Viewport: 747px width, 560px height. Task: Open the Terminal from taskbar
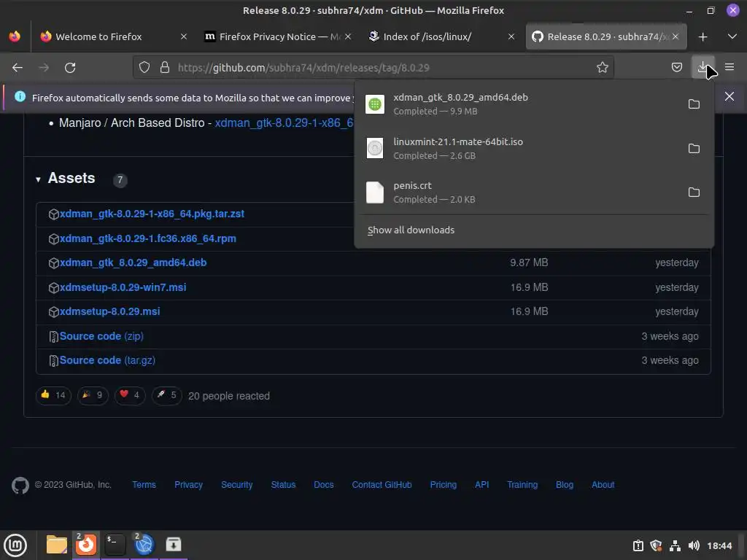[115, 545]
